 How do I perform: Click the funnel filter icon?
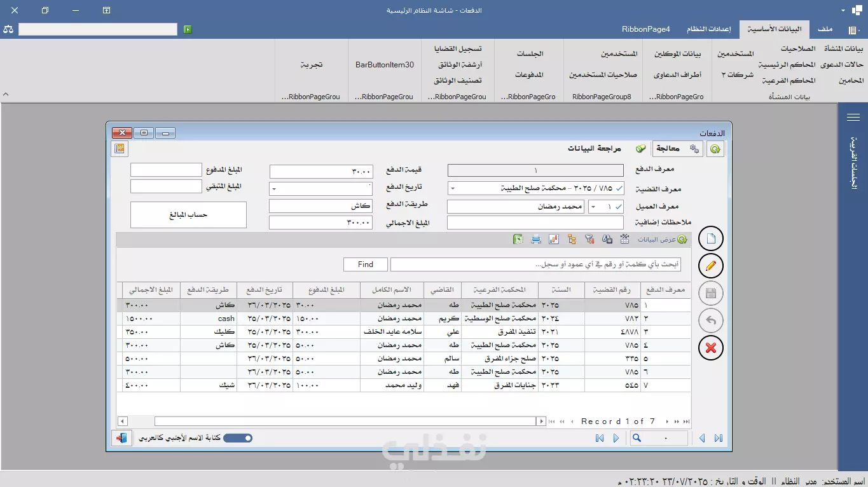point(589,239)
